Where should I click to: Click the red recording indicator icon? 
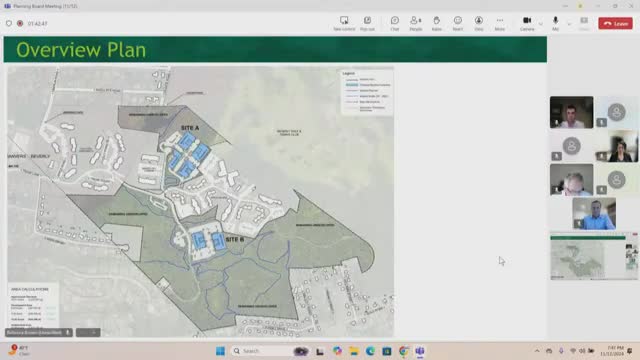coord(20,24)
